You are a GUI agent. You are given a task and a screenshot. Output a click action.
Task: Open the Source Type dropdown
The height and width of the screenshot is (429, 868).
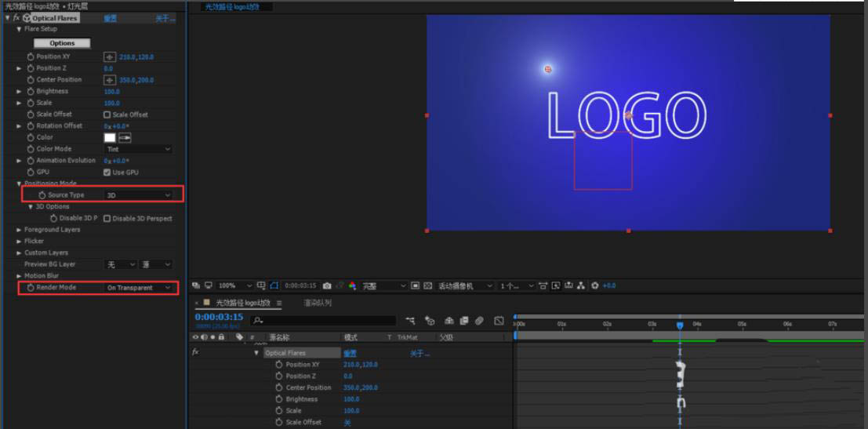coord(138,195)
